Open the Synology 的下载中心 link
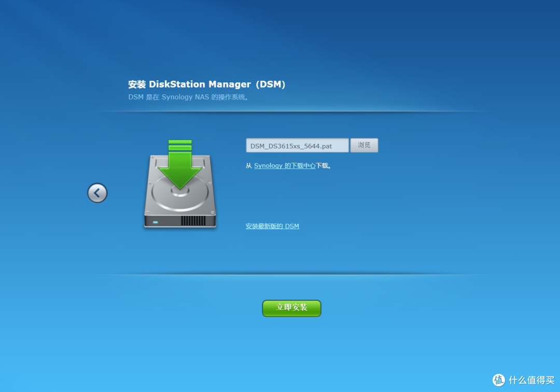This screenshot has width=560, height=392. pyautogui.click(x=285, y=165)
